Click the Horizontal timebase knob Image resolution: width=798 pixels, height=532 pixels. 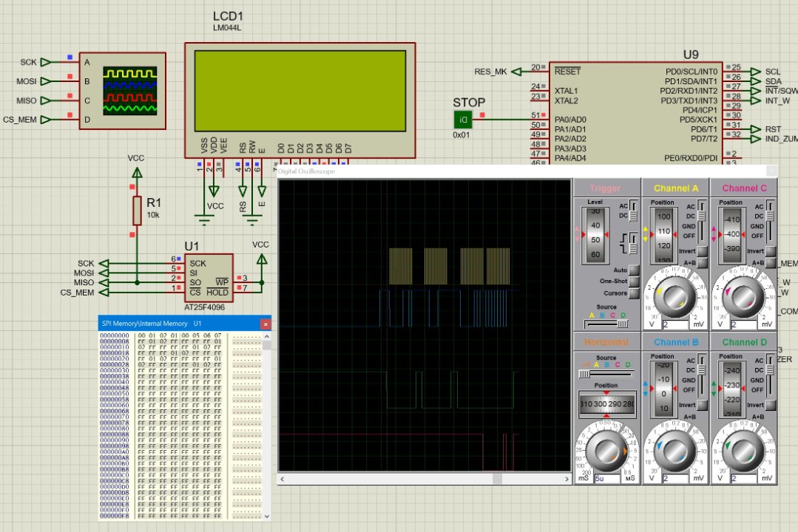click(x=606, y=451)
